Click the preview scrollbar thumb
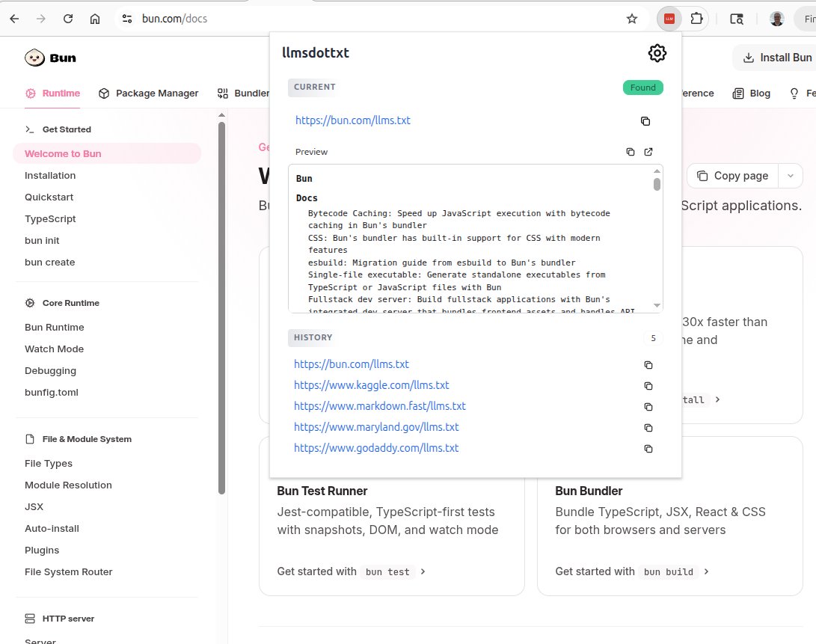816x644 pixels. point(657,184)
